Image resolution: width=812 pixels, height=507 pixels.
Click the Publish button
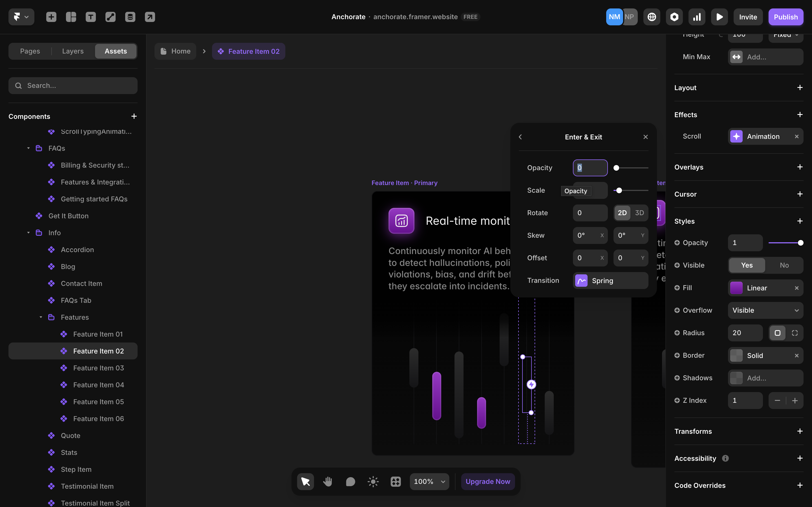coord(785,17)
